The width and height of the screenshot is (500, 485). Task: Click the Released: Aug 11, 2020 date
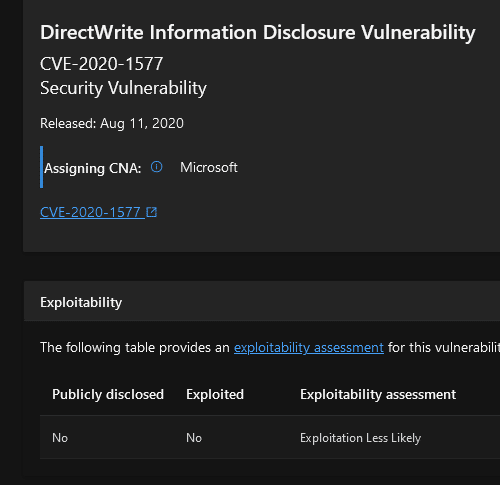pos(112,123)
